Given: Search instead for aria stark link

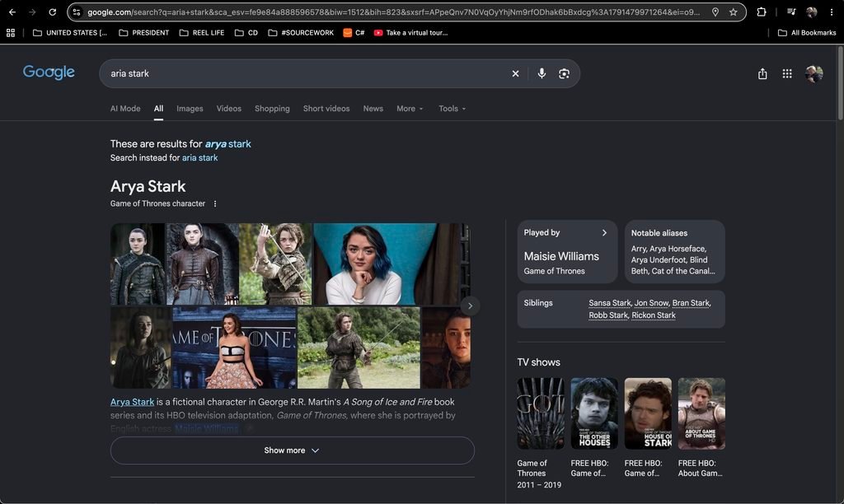Looking at the screenshot, I should pyautogui.click(x=199, y=158).
